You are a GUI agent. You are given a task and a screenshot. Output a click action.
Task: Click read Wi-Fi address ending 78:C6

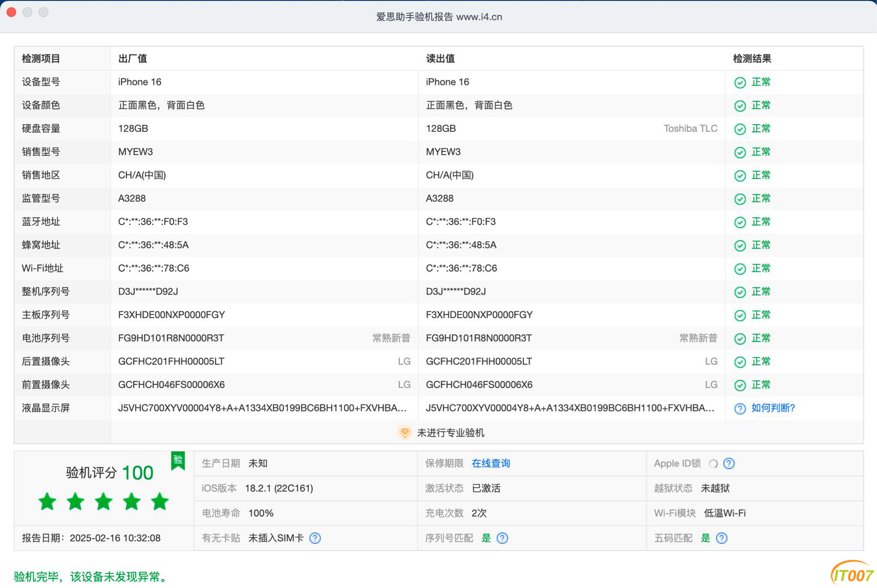[x=461, y=268]
